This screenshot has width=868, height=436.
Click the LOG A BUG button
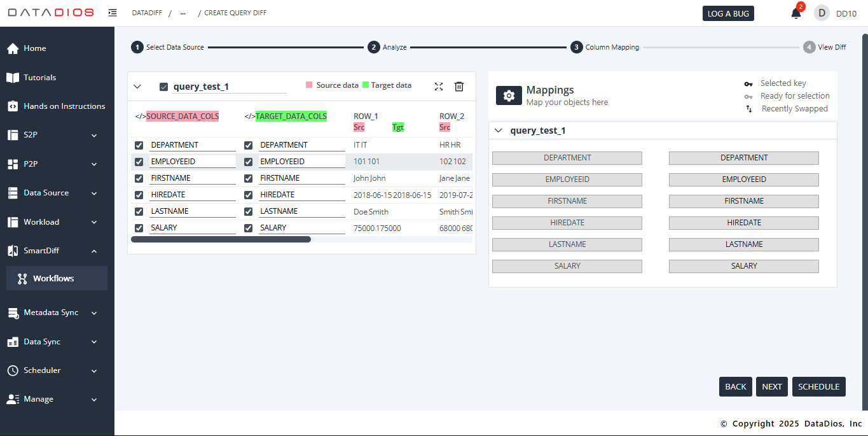pos(728,13)
